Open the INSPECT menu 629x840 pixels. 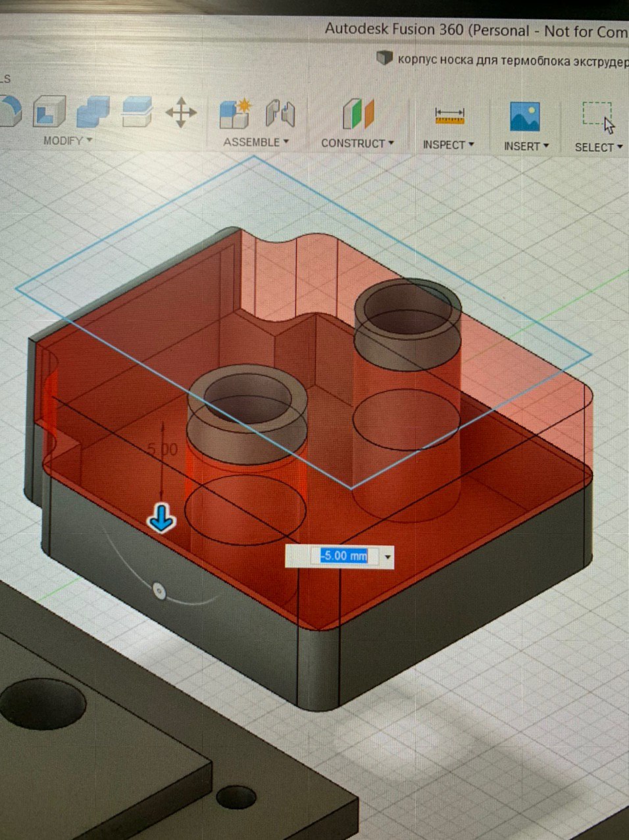point(448,145)
